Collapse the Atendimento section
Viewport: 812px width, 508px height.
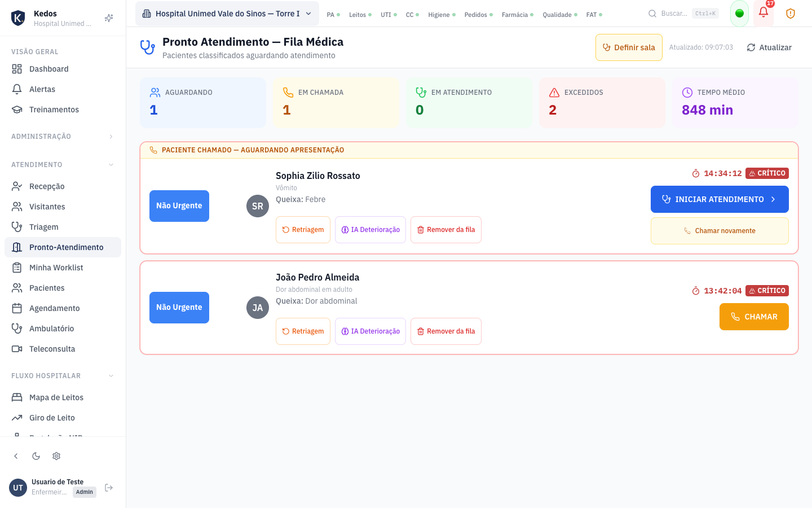(63, 165)
